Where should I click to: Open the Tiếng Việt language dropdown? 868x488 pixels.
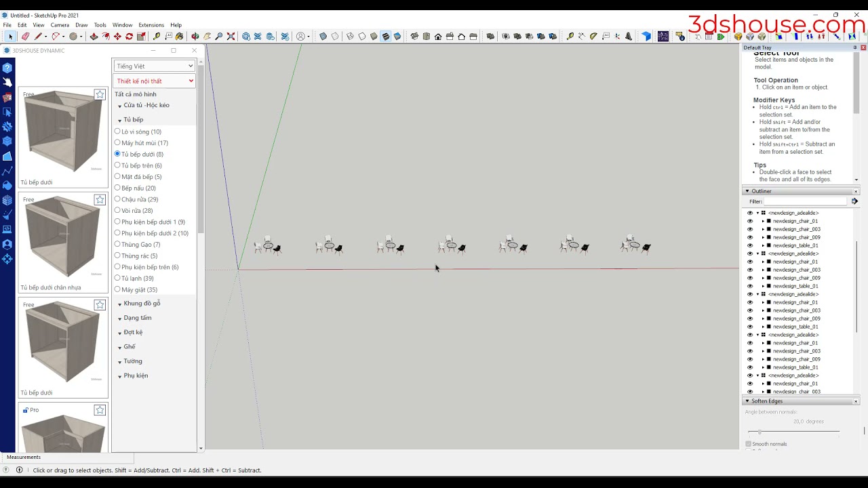155,66
